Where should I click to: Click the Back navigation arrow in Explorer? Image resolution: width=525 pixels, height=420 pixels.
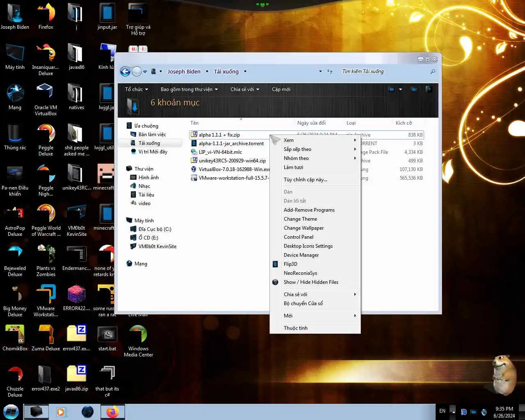[x=125, y=72]
